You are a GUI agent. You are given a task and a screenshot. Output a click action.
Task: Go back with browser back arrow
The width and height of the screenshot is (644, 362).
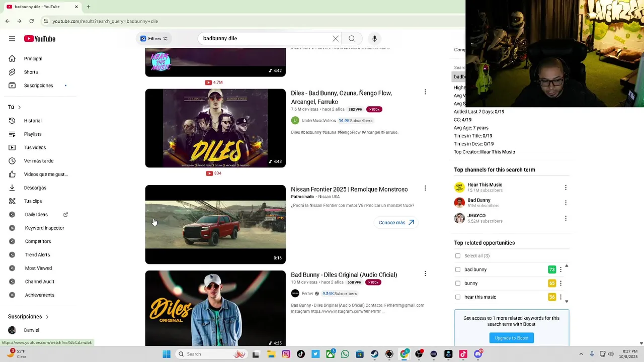point(7,21)
